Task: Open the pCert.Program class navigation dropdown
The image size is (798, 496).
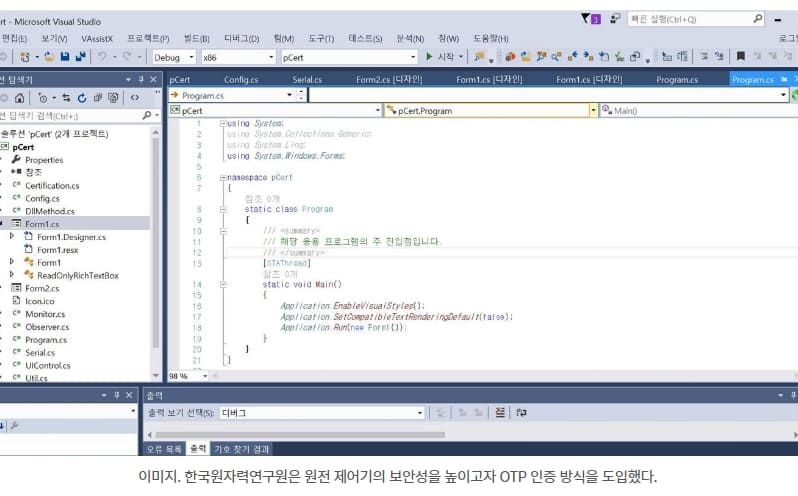Action: pyautogui.click(x=491, y=110)
